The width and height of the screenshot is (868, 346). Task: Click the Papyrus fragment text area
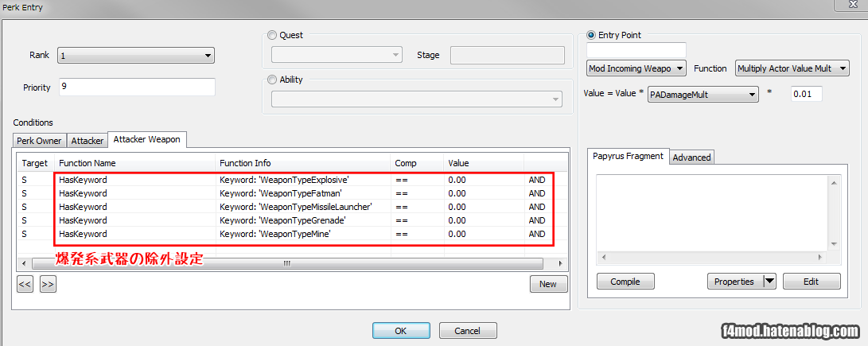click(712, 214)
